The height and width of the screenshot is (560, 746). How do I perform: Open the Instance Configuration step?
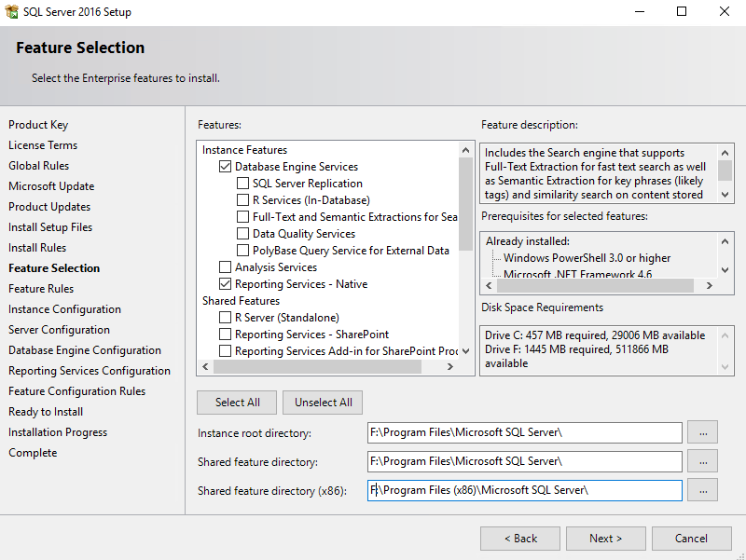[64, 309]
